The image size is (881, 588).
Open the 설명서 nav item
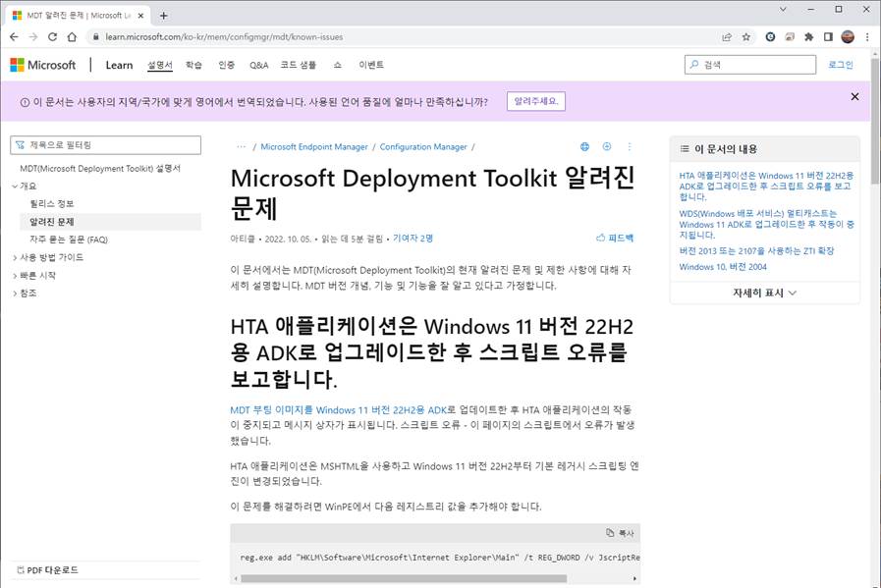click(x=160, y=65)
